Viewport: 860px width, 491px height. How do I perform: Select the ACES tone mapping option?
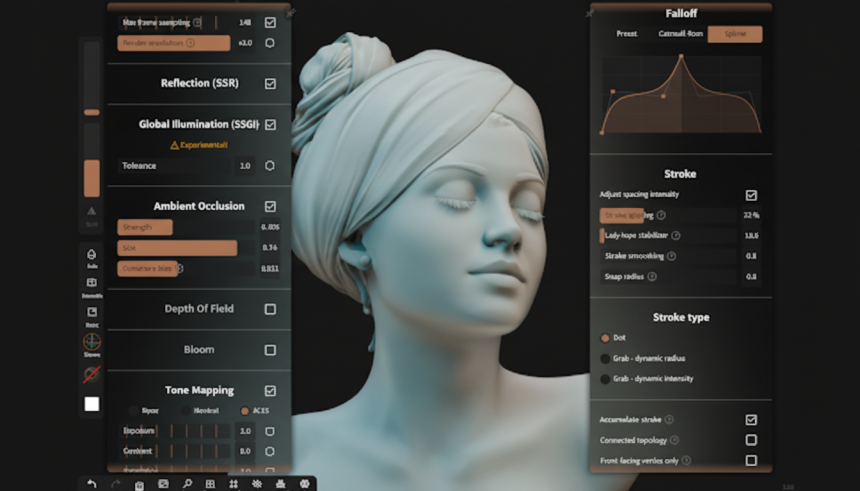pos(254,410)
